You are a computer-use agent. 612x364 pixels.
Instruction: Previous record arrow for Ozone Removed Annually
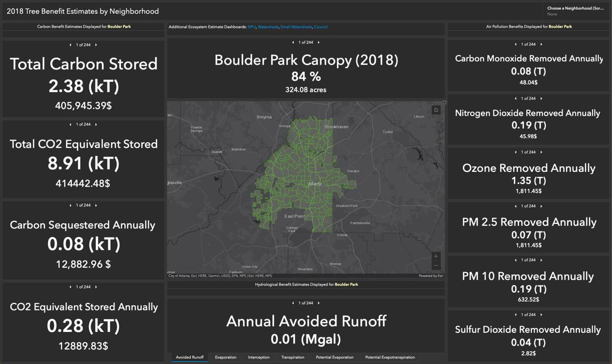[517, 152]
